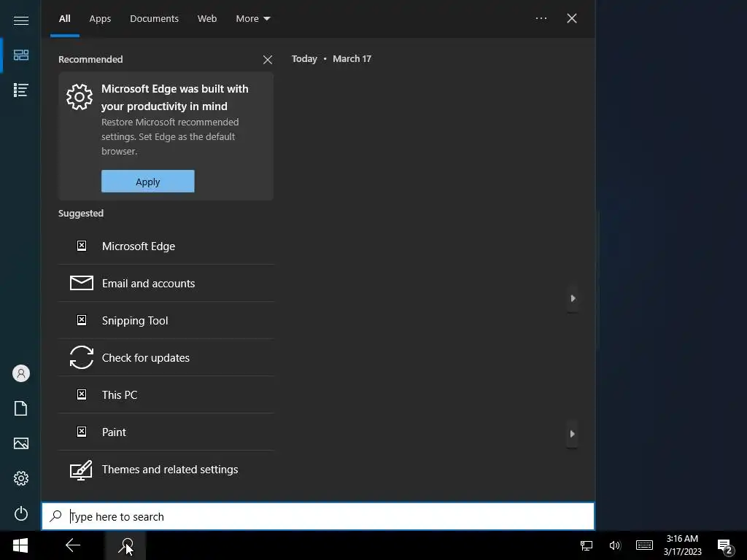Click the Today March 17 heading

[332, 58]
